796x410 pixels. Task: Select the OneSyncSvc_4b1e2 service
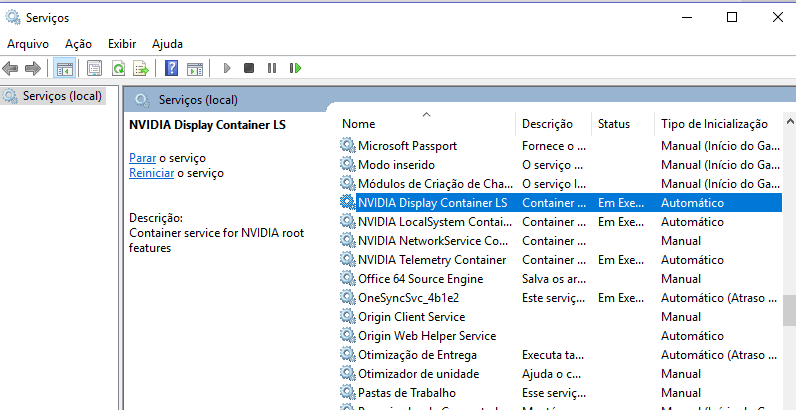tap(560, 298)
